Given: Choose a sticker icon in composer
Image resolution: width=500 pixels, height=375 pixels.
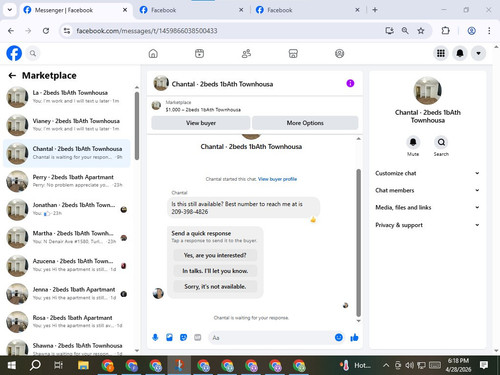Looking at the screenshot, I should [x=183, y=338].
